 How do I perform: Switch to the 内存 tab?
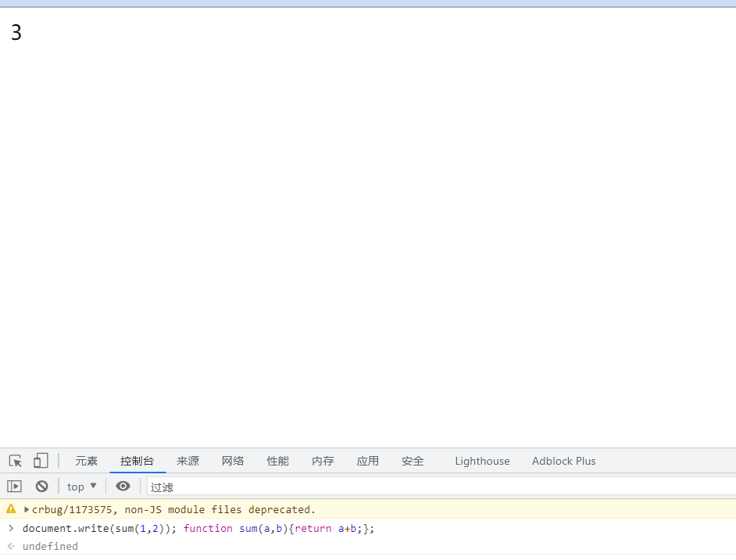point(323,461)
